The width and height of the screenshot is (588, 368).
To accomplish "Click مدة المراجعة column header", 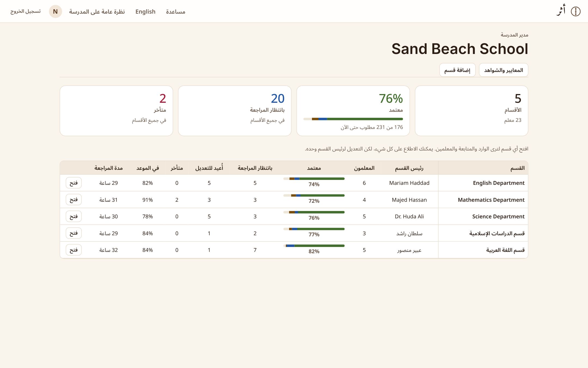I will (x=109, y=168).
